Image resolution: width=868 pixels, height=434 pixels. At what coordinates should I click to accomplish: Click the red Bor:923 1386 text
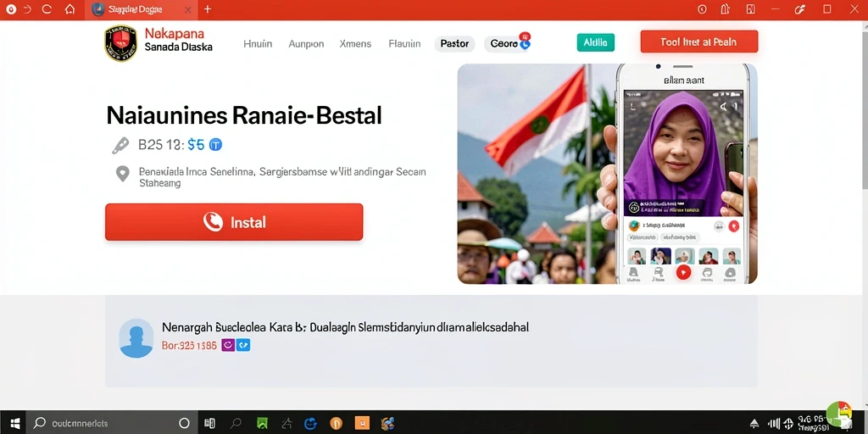click(x=189, y=346)
